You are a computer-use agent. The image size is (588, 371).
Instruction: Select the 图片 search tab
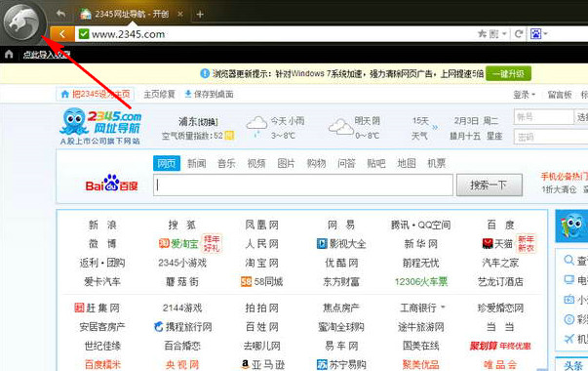click(x=286, y=163)
